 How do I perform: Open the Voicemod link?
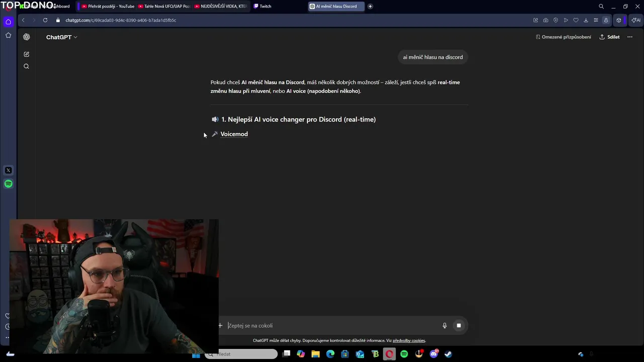234,134
